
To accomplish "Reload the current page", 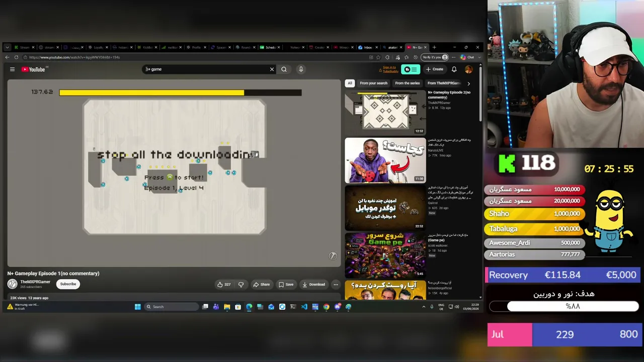I will [16, 57].
